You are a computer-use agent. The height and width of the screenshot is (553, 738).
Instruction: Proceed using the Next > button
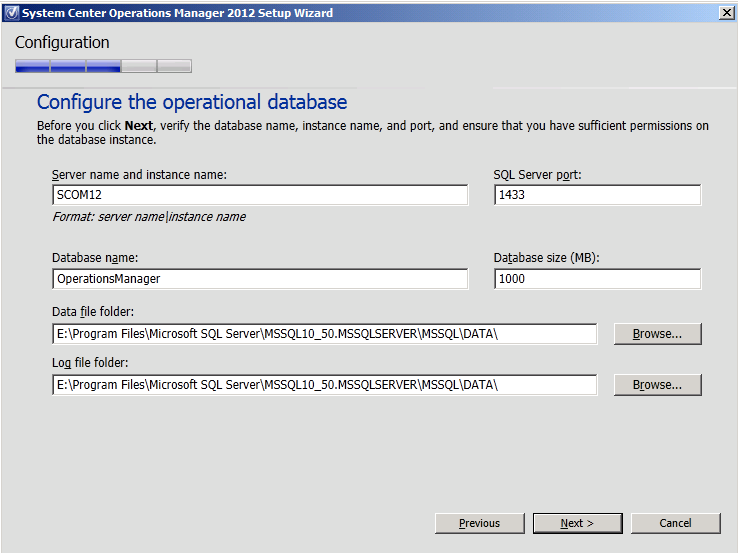[x=578, y=523]
